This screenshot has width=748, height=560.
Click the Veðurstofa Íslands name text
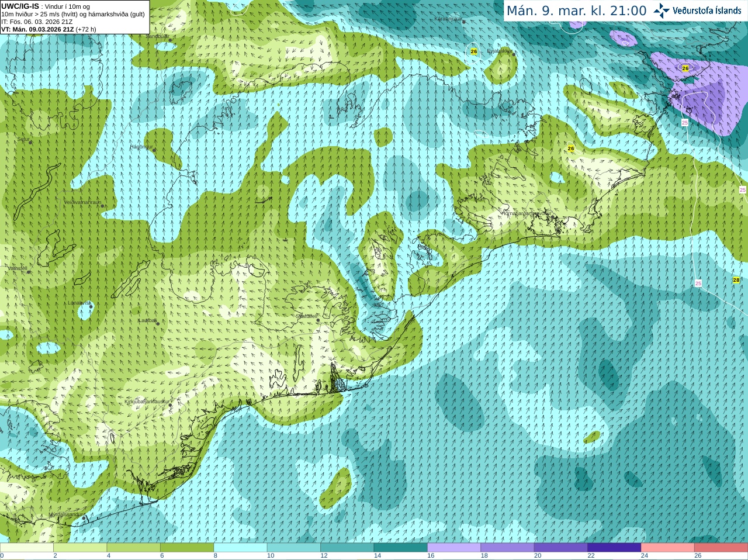(x=707, y=11)
